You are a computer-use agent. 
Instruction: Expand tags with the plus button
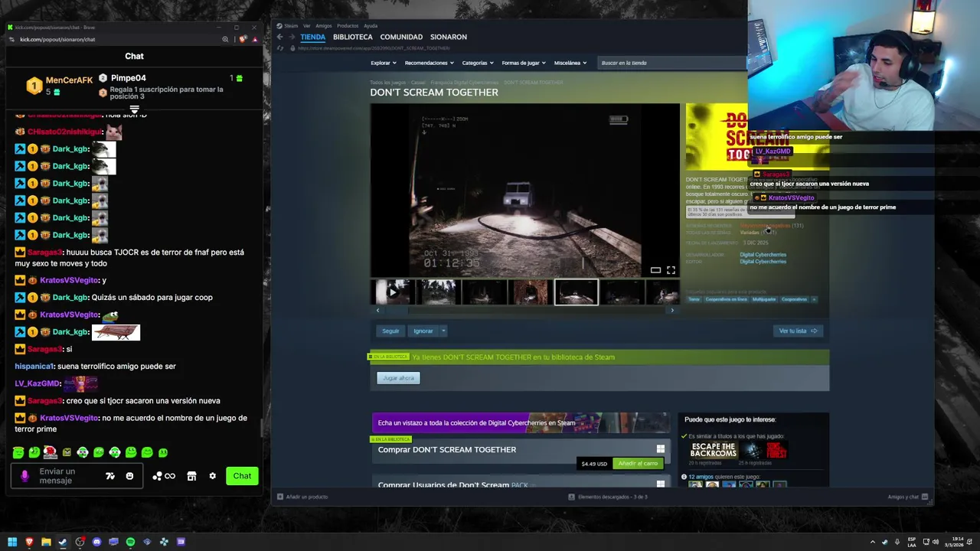click(814, 299)
